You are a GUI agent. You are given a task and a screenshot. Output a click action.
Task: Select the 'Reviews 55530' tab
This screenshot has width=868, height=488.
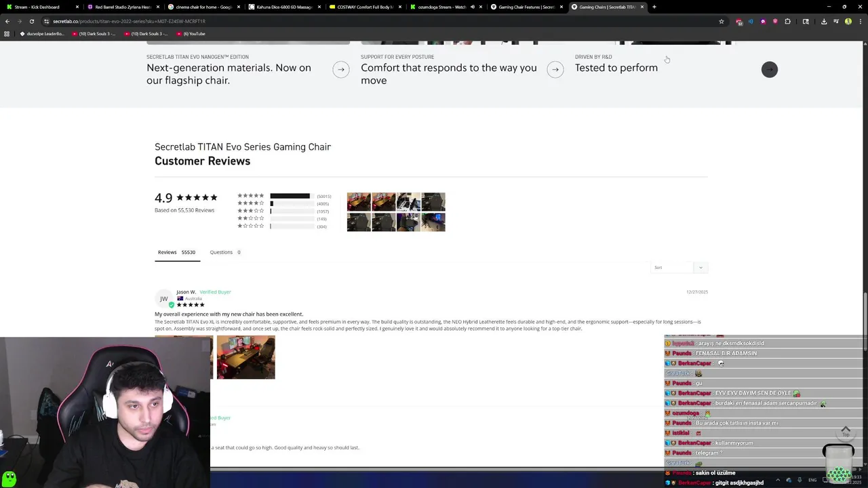(176, 252)
